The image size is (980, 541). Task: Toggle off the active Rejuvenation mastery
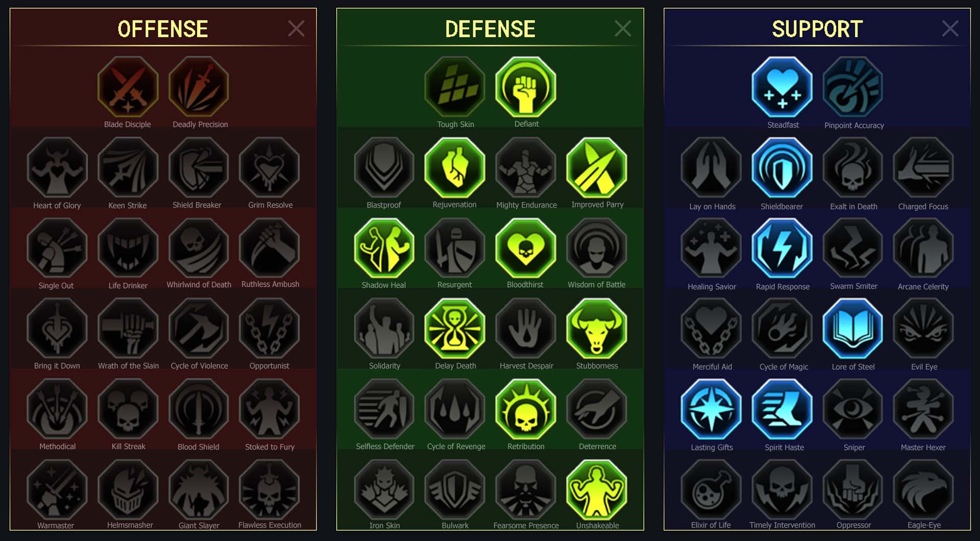455,167
